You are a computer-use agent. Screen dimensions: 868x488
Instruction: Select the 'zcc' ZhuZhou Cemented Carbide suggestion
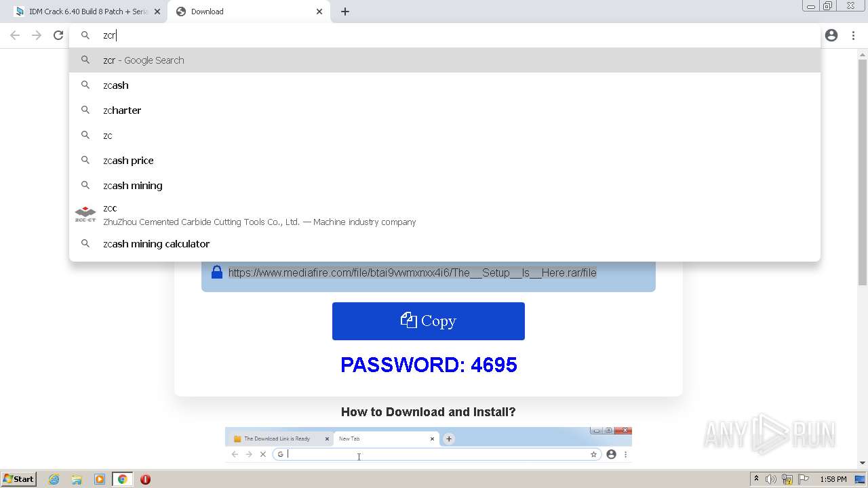tap(444, 215)
